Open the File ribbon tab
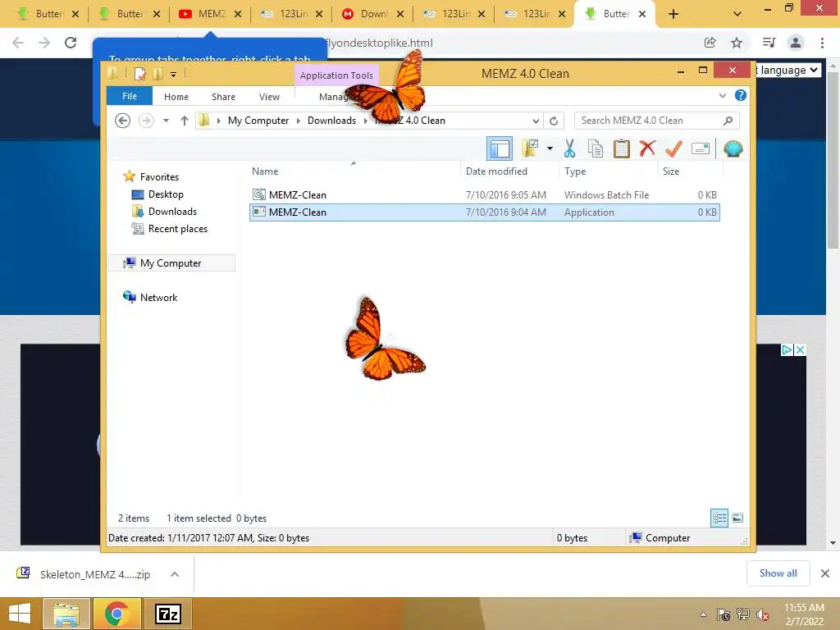The height and width of the screenshot is (630, 840). pyautogui.click(x=130, y=96)
